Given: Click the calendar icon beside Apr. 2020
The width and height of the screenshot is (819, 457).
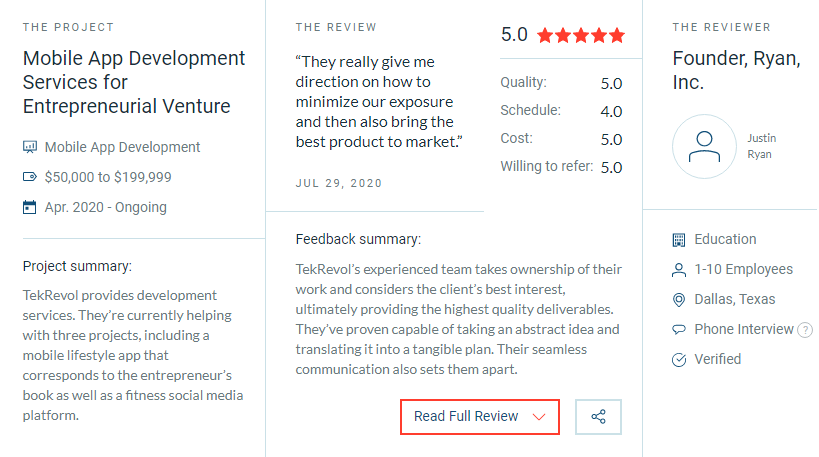Looking at the screenshot, I should [x=30, y=207].
